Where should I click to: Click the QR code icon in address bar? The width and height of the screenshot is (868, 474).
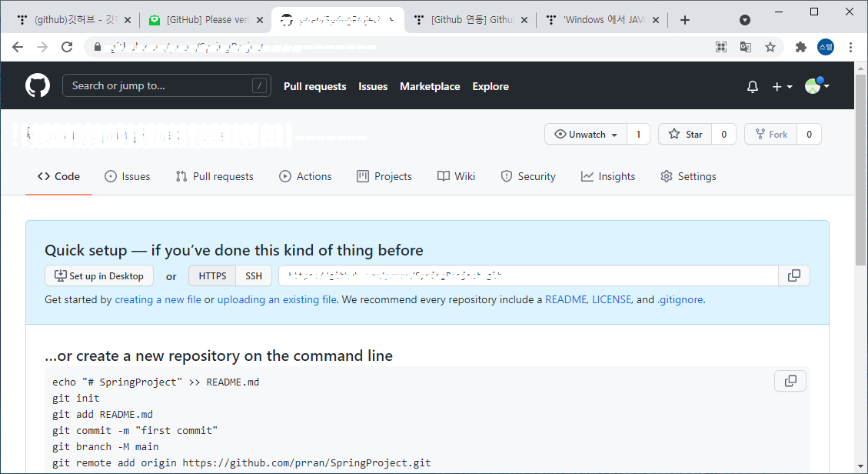pos(720,47)
